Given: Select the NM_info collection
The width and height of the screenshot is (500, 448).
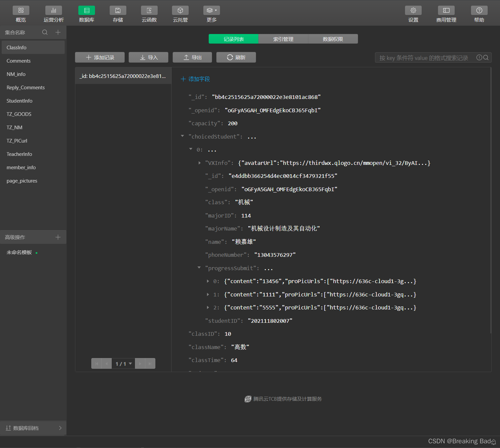Looking at the screenshot, I should pyautogui.click(x=33, y=74).
